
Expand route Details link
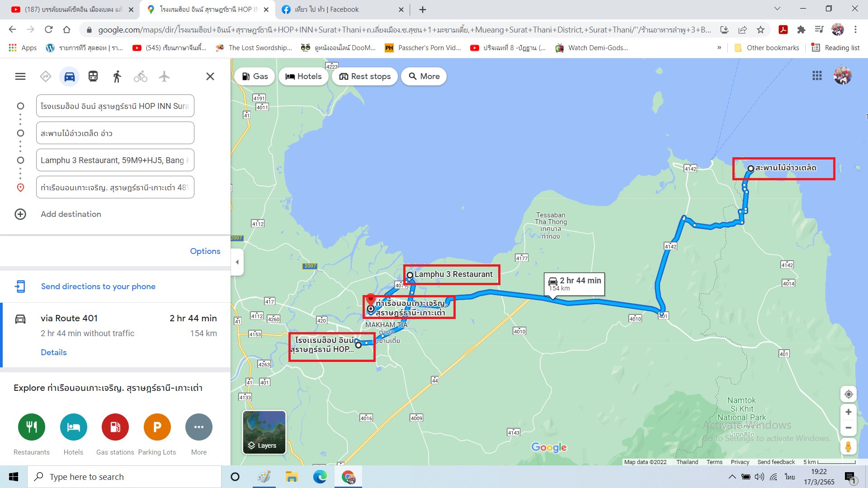coord(53,352)
